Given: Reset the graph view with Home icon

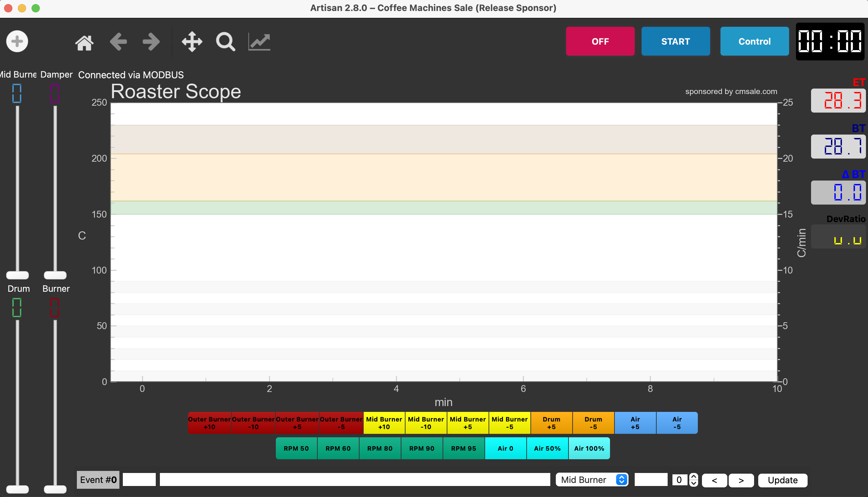Looking at the screenshot, I should pos(84,42).
